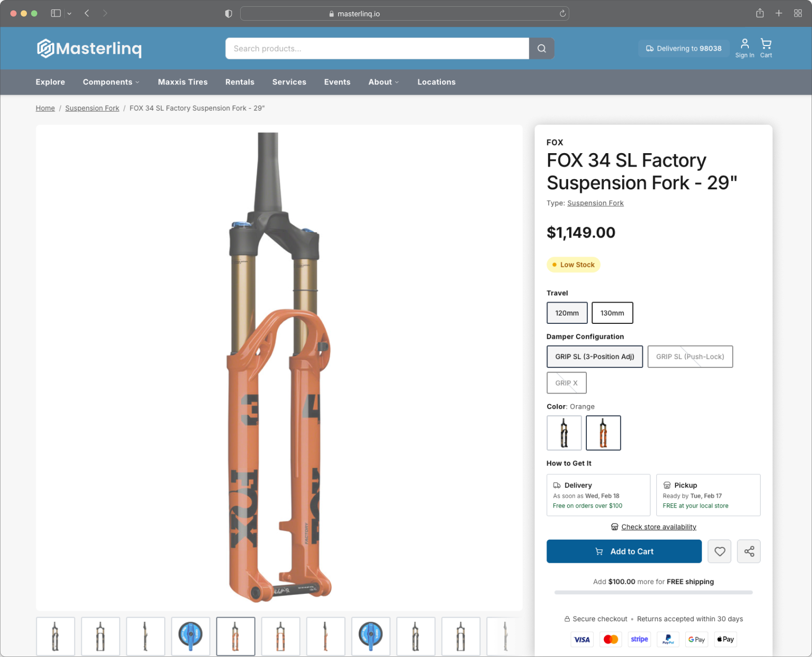Click the Safari share icon
This screenshot has height=657, width=812.
[x=759, y=13]
